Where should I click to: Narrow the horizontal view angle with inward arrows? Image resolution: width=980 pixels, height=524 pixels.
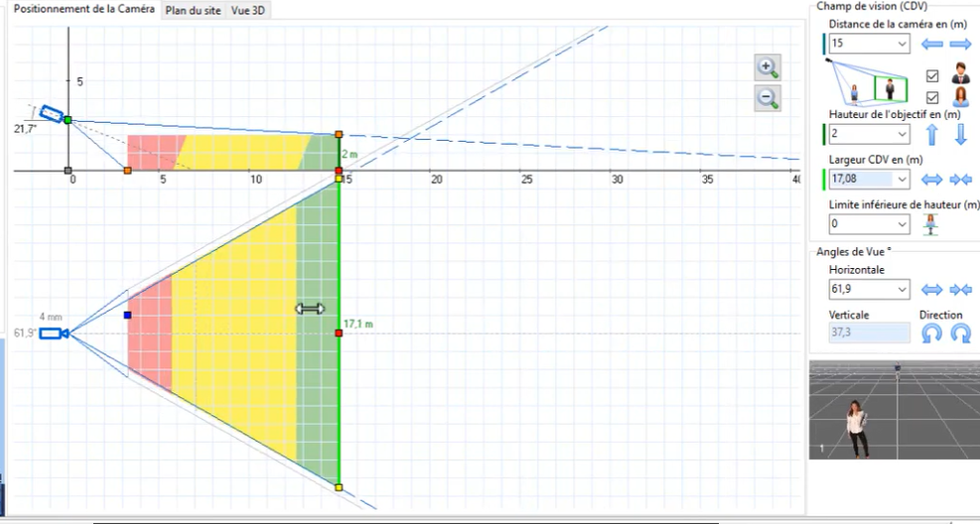click(x=960, y=290)
